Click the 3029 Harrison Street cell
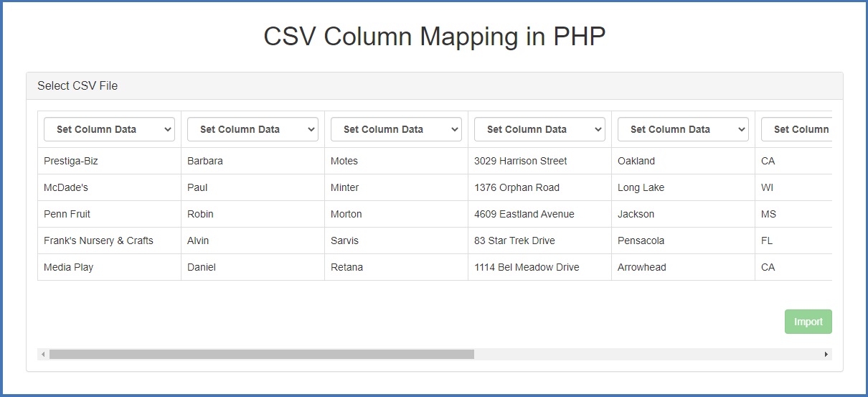 tap(539, 161)
